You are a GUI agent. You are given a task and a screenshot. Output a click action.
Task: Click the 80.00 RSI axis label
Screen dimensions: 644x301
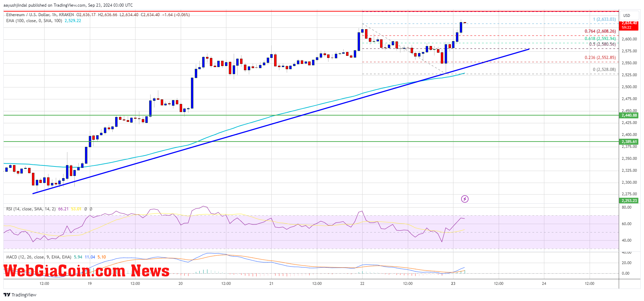(626, 207)
